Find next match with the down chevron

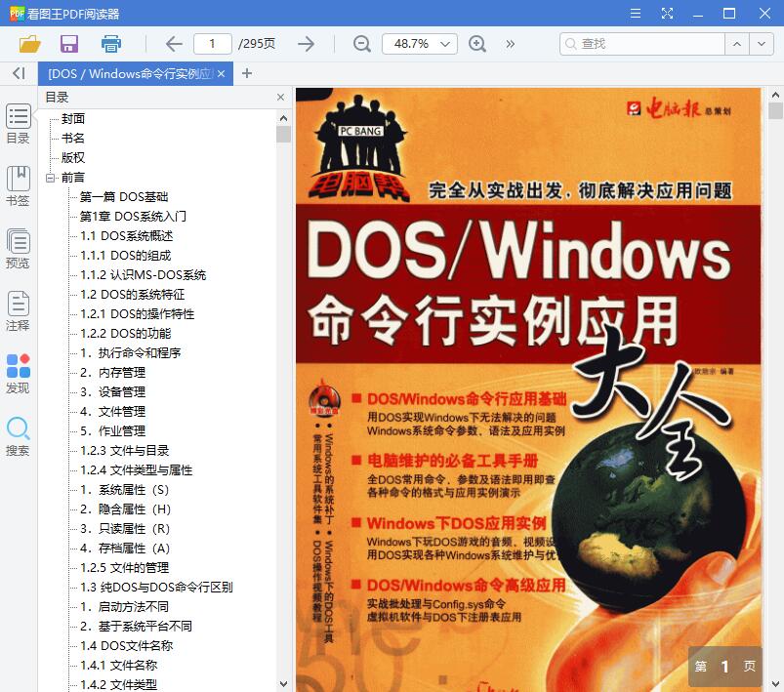[762, 44]
